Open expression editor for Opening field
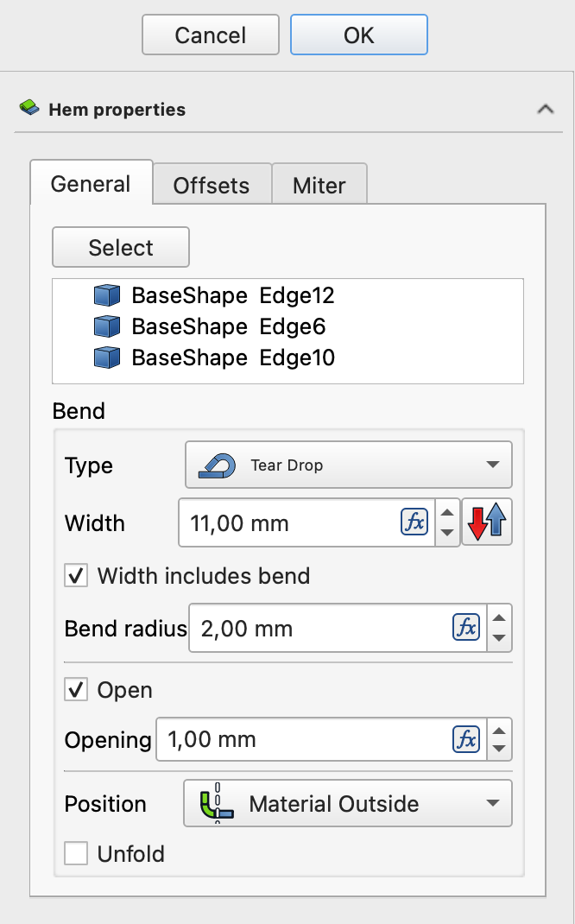575x924 pixels. [x=466, y=739]
